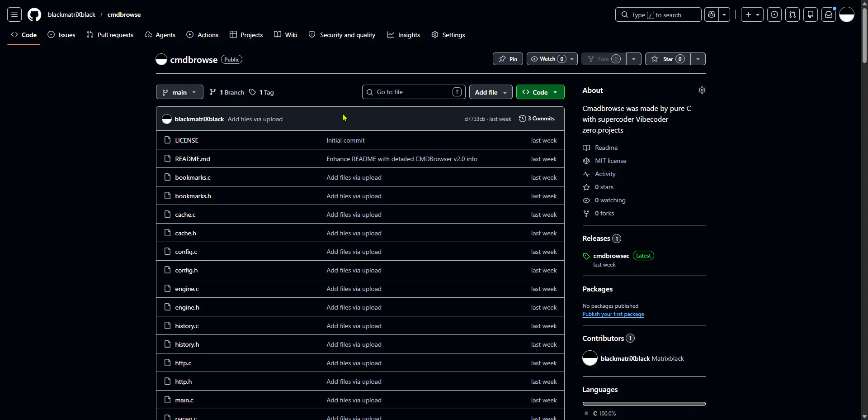Star the cmdbrowse repository
868x420 pixels.
[668, 59]
